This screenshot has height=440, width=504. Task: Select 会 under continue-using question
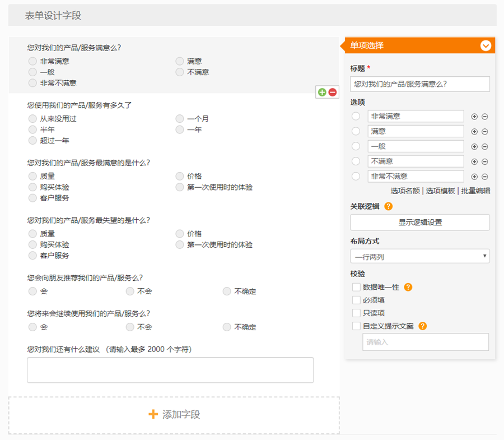point(32,327)
